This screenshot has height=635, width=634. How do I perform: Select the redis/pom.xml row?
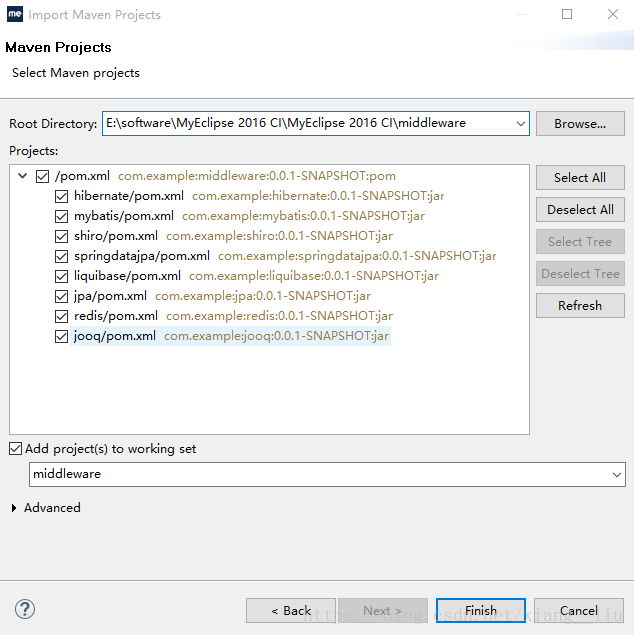(x=233, y=316)
